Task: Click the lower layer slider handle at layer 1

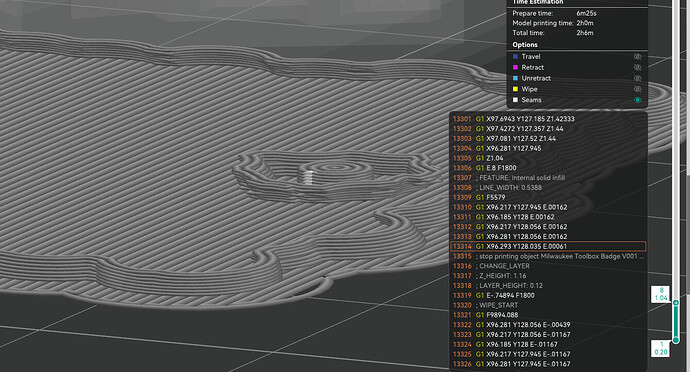Action: 675,340
